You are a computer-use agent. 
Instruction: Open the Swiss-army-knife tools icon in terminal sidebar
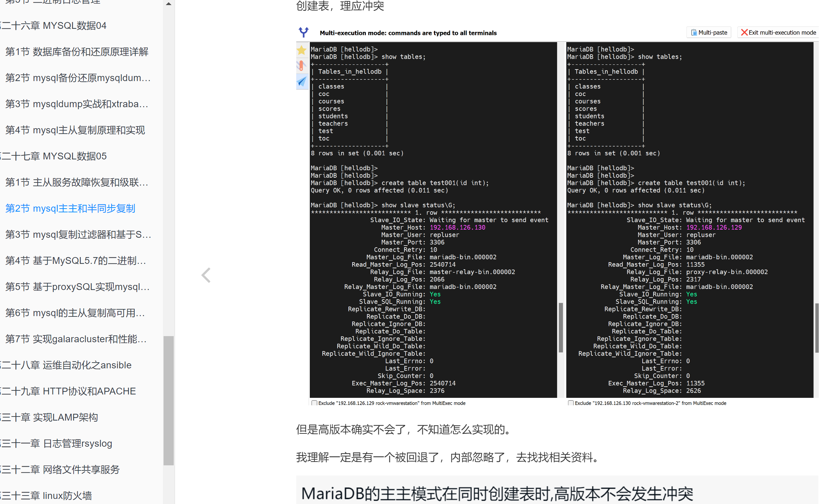[302, 66]
